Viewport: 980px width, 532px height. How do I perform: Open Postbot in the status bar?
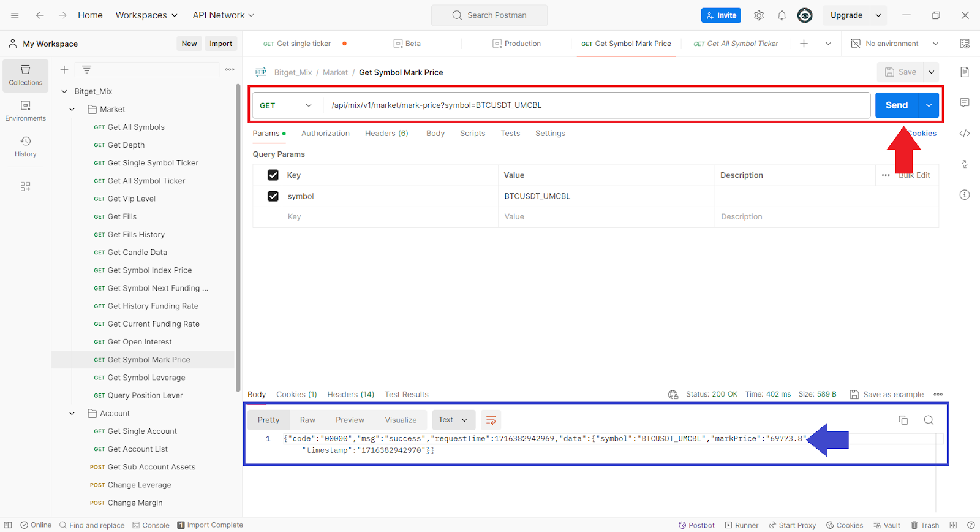tap(696, 525)
